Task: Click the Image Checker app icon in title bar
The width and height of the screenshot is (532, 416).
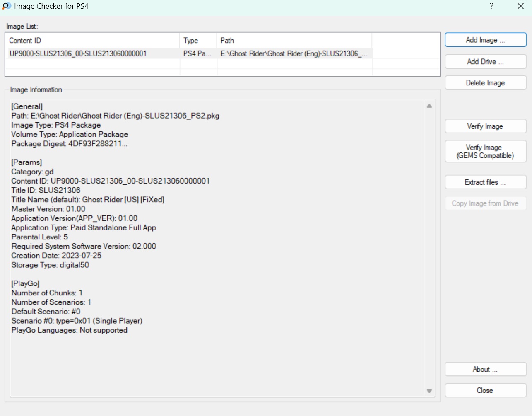Action: 7,6
